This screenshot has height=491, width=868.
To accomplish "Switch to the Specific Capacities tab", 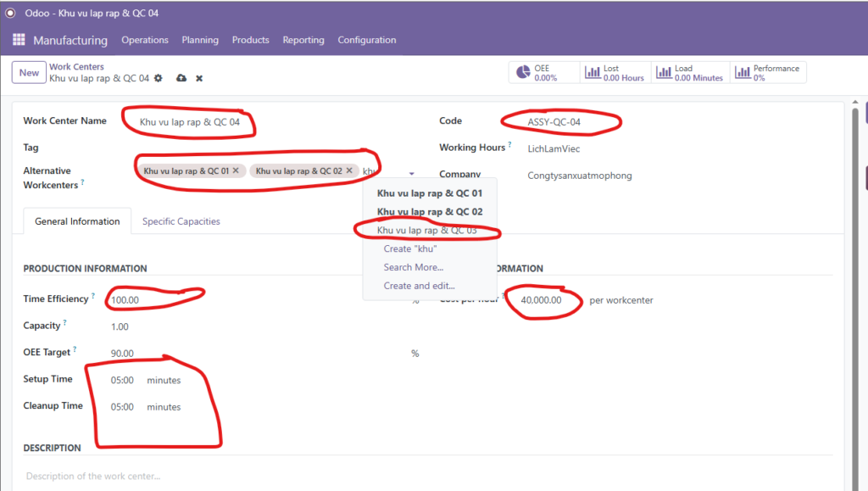I will (181, 221).
